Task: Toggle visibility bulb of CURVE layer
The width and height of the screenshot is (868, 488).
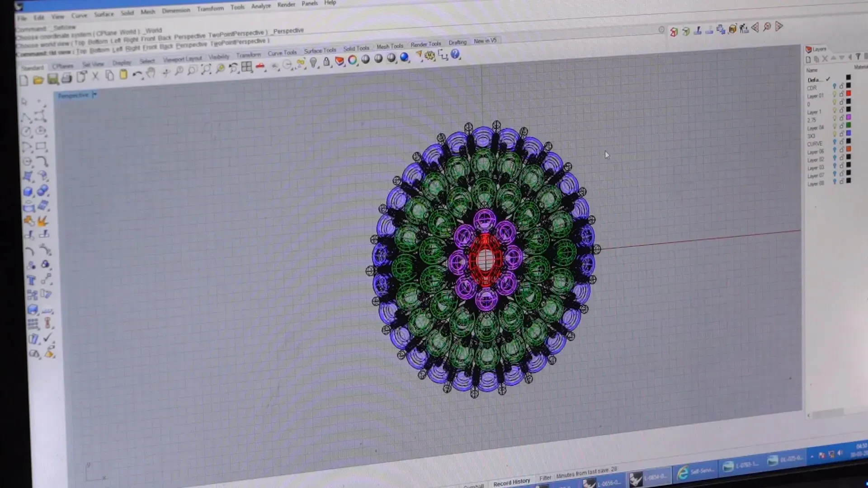Action: pyautogui.click(x=835, y=142)
